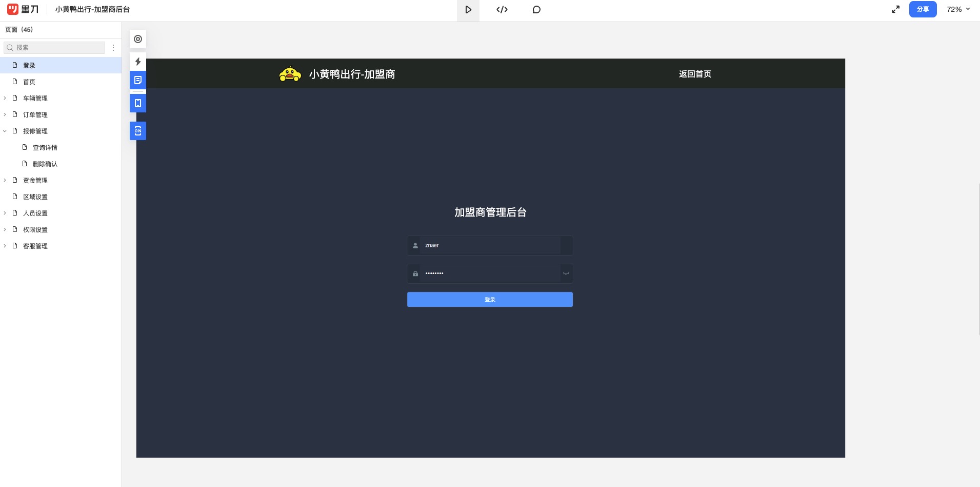980x487 pixels.
Task: Select the 区域设置 page
Action: point(61,197)
